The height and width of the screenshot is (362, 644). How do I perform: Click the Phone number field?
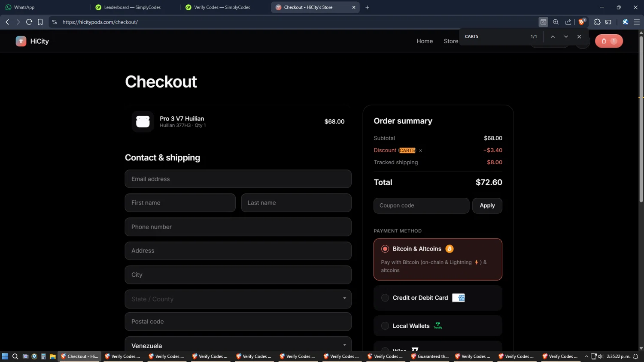(x=238, y=227)
